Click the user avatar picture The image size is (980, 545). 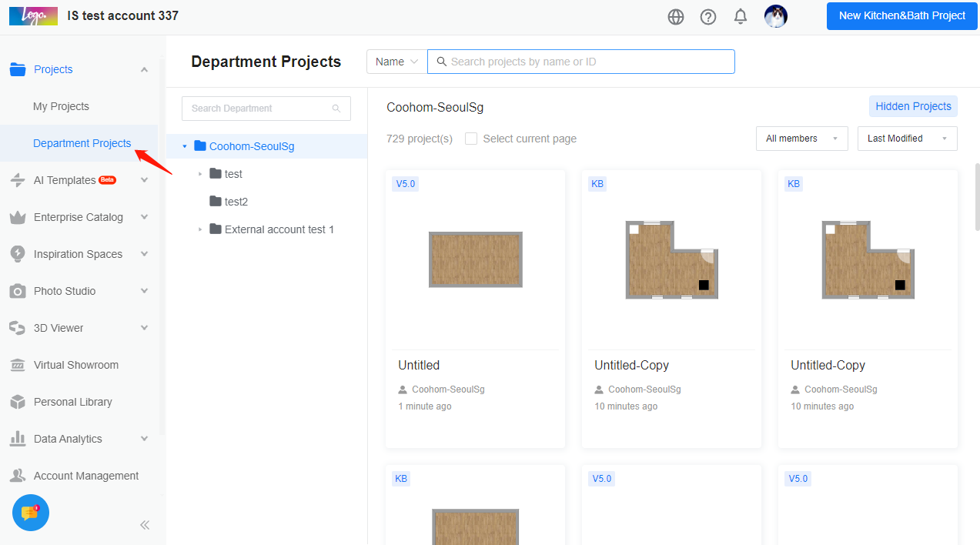pos(775,16)
